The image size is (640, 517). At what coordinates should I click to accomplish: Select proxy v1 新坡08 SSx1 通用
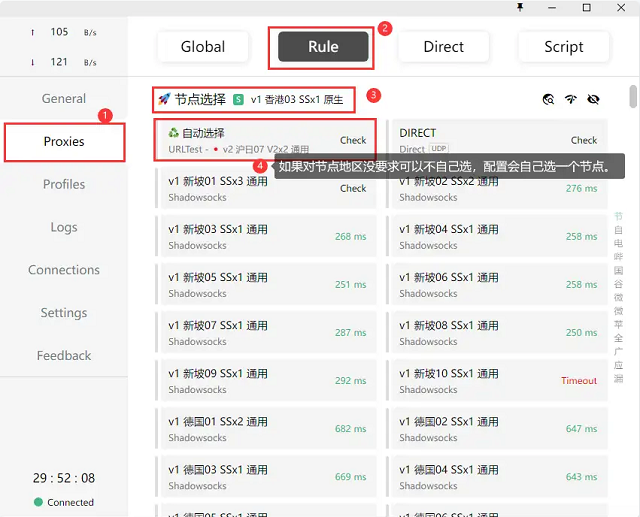point(497,333)
